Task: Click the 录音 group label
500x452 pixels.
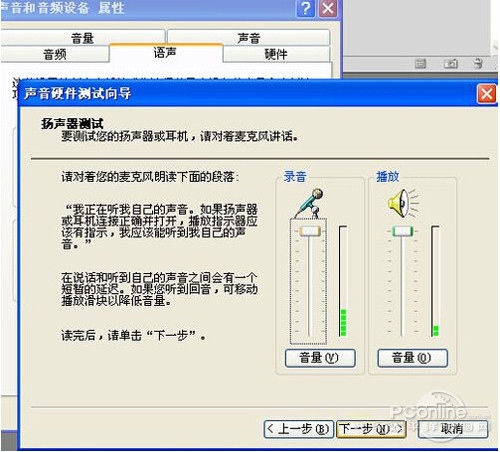Action: [295, 176]
